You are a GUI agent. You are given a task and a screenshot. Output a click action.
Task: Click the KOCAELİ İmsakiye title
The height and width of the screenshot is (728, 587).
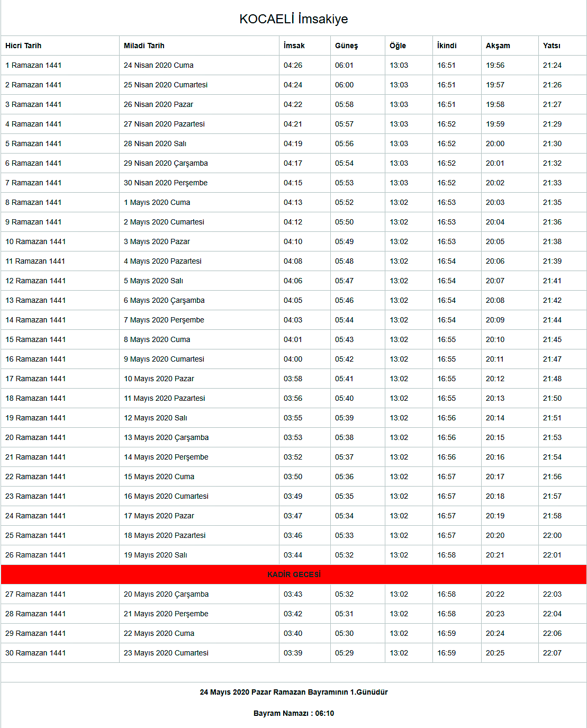[293, 19]
